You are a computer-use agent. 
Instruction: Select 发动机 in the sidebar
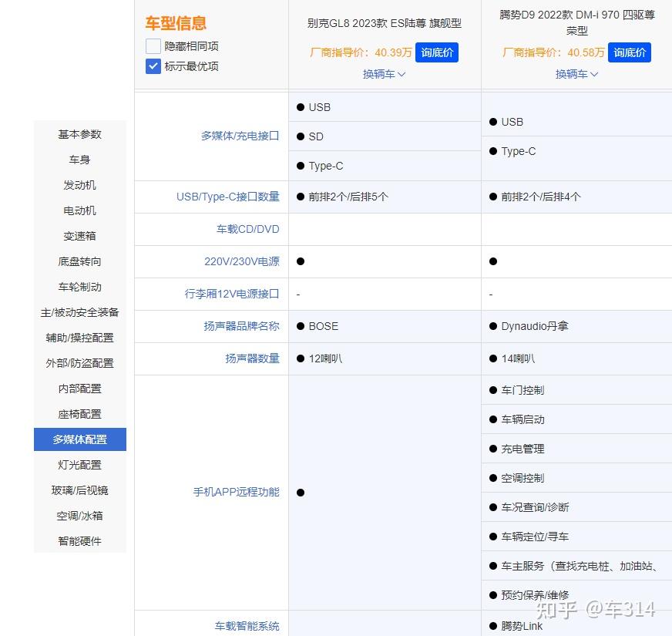tap(79, 185)
